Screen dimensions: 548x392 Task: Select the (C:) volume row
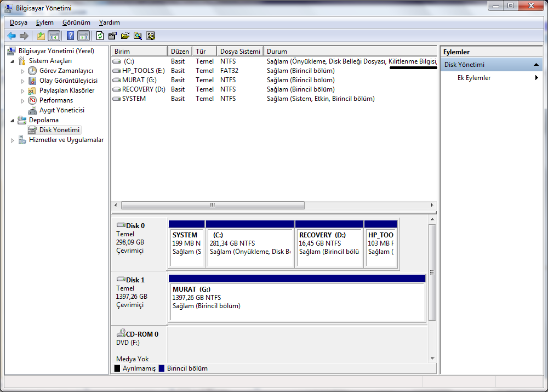(x=274, y=61)
